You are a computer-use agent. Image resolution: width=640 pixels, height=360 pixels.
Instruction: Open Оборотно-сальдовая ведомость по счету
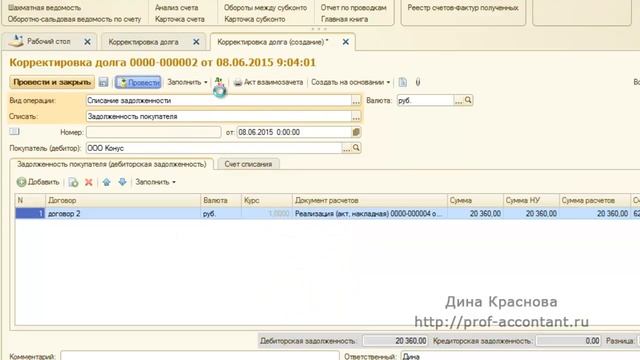click(74, 19)
